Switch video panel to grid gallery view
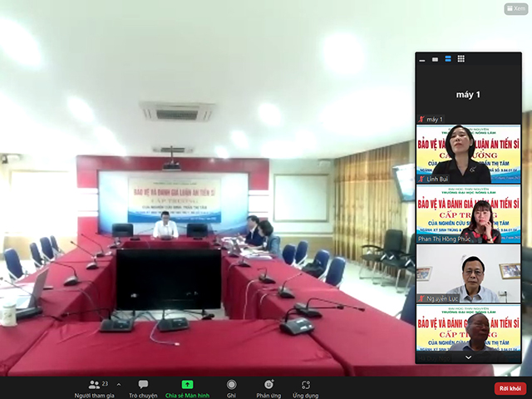This screenshot has height=399, width=532. point(461,59)
